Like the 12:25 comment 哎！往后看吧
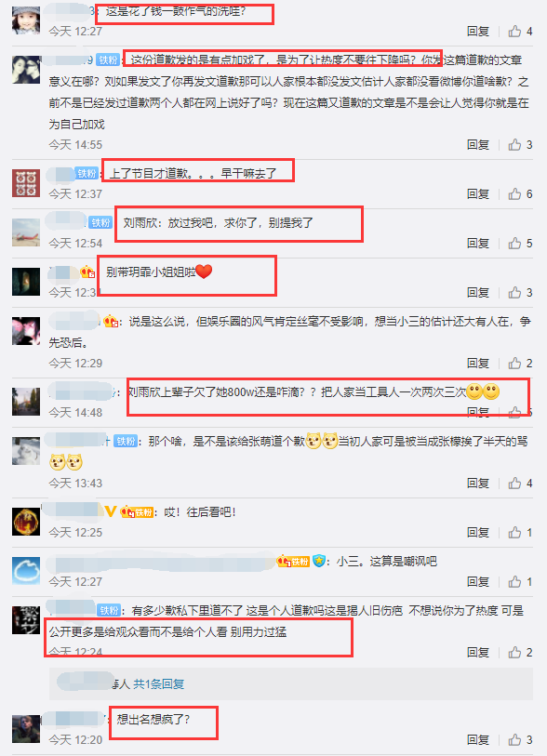This screenshot has height=756, width=547. (514, 532)
